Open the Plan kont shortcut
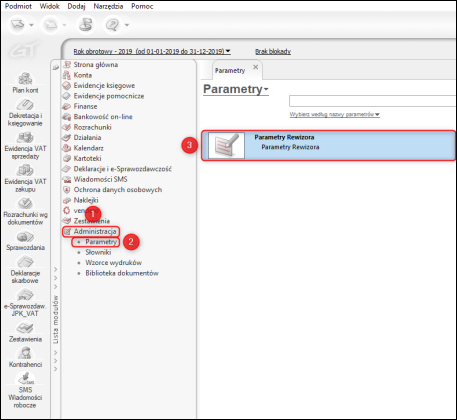 tap(25, 83)
